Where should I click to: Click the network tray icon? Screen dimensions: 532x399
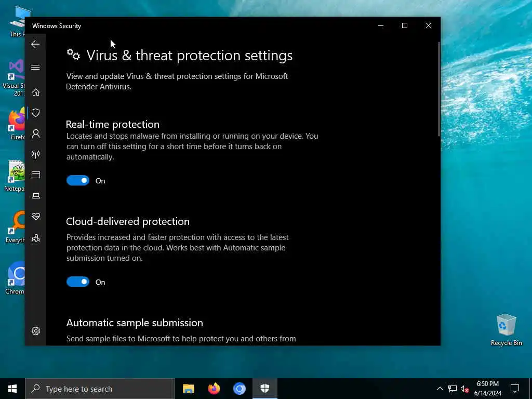[453, 389]
